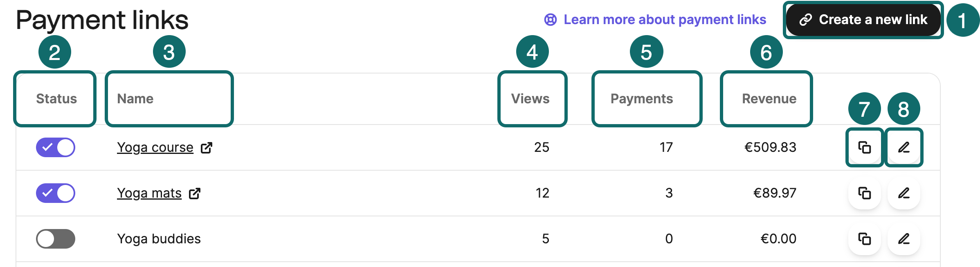Screen dimensions: 980x267
Task: Edit the Yoga buddies payment link
Action: point(904,239)
